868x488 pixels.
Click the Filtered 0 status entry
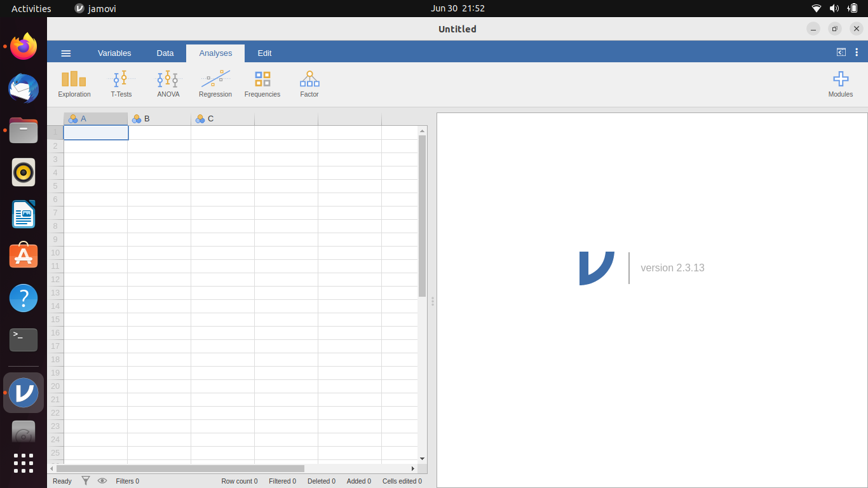pos(283,481)
